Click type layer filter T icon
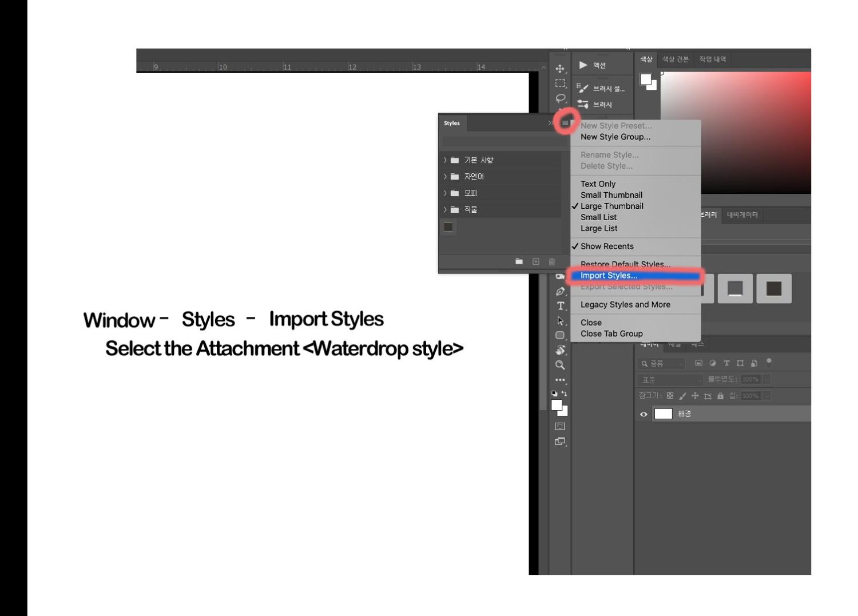Screen dimensions: 858x616 (726, 363)
